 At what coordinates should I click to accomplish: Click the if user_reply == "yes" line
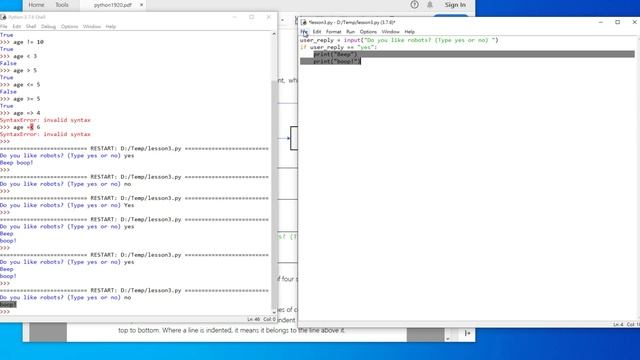click(x=338, y=47)
